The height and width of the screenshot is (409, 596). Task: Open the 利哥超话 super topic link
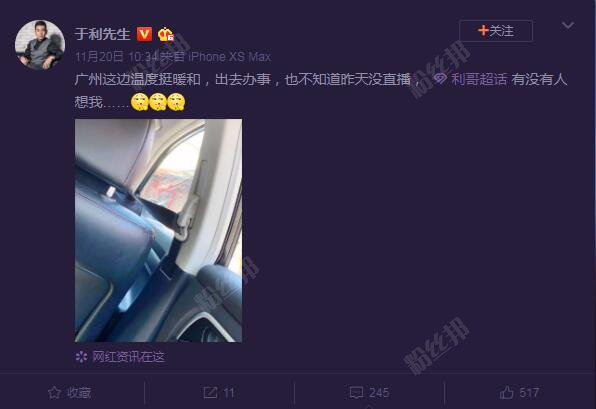point(479,79)
